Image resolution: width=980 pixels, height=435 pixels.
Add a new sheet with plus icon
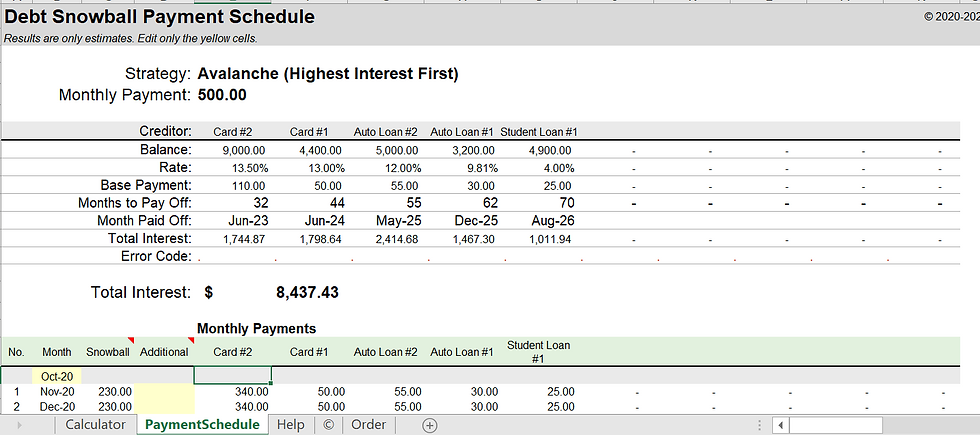[429, 426]
